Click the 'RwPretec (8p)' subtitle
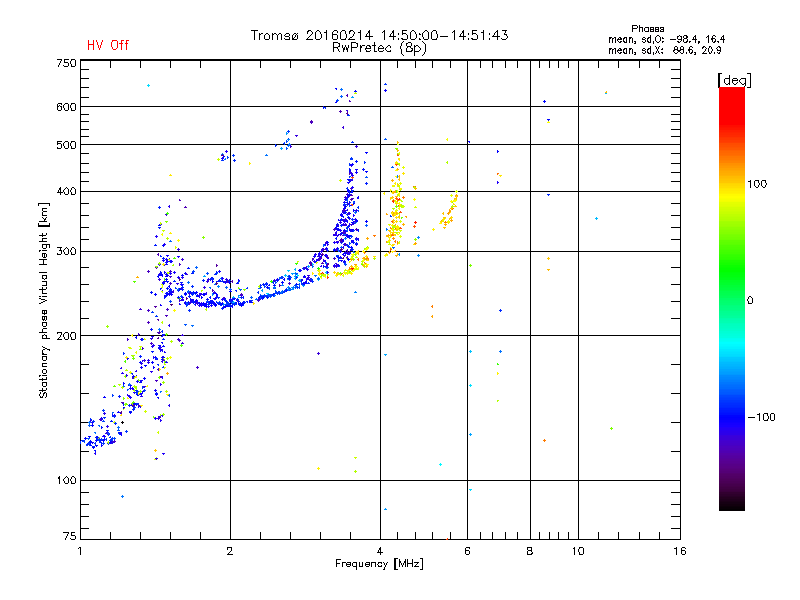800x600 pixels. coord(379,48)
